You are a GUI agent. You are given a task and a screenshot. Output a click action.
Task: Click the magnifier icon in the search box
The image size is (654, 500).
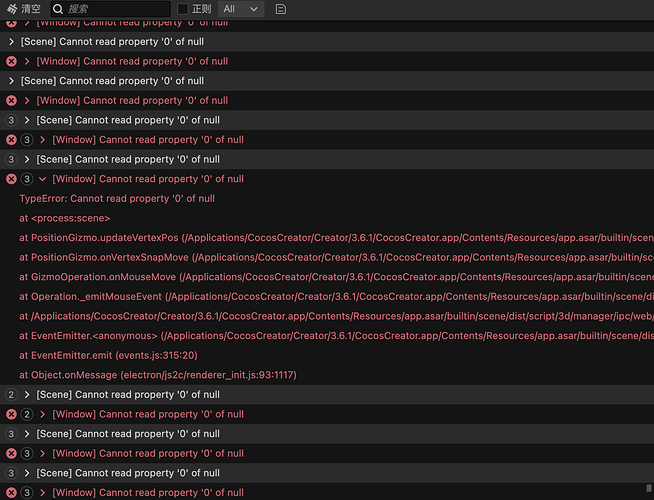point(58,9)
